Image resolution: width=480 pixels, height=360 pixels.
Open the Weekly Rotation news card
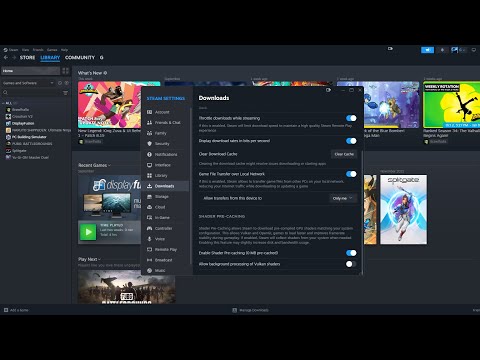click(451, 105)
